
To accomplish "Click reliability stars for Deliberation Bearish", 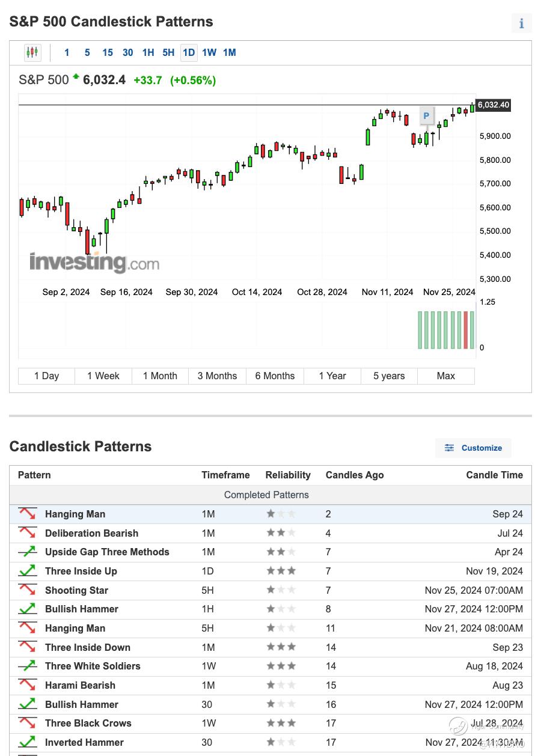I will coord(281,532).
